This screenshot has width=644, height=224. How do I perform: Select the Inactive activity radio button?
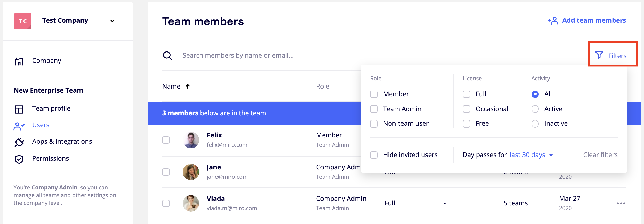tap(535, 124)
